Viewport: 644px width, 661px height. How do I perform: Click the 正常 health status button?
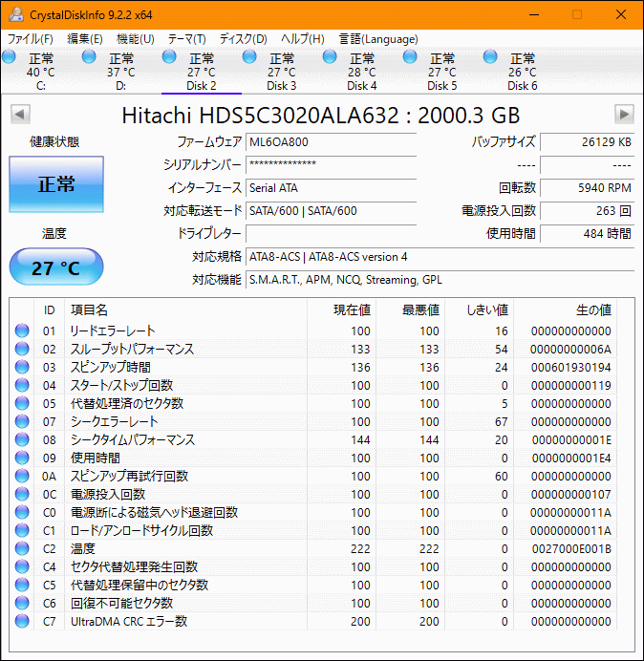pyautogui.click(x=55, y=184)
